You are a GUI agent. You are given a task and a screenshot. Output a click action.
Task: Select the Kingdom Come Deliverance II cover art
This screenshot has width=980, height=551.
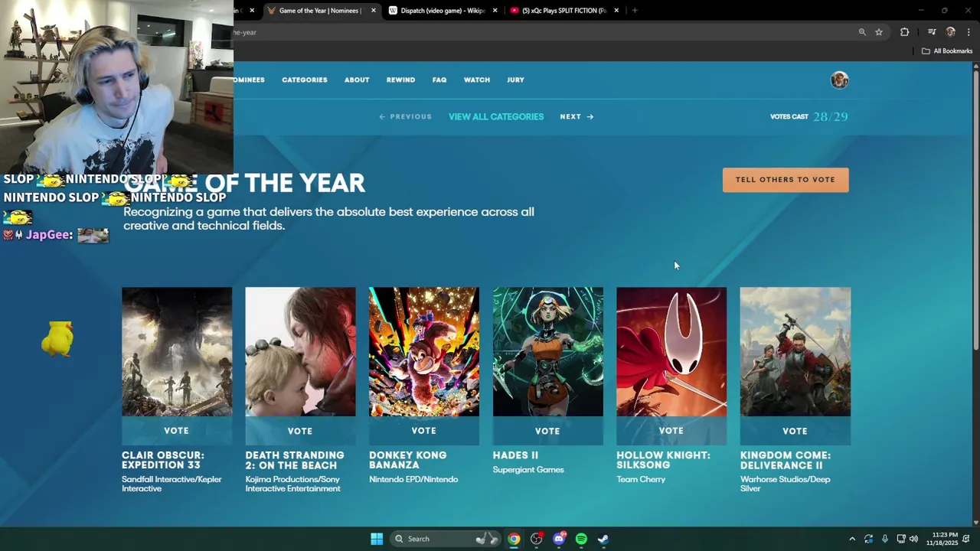tap(795, 352)
